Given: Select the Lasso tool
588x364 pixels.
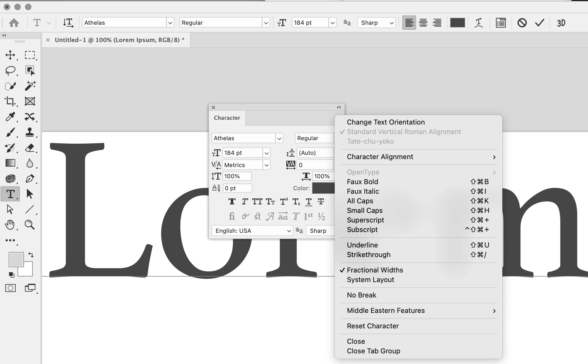Looking at the screenshot, I should click(10, 71).
